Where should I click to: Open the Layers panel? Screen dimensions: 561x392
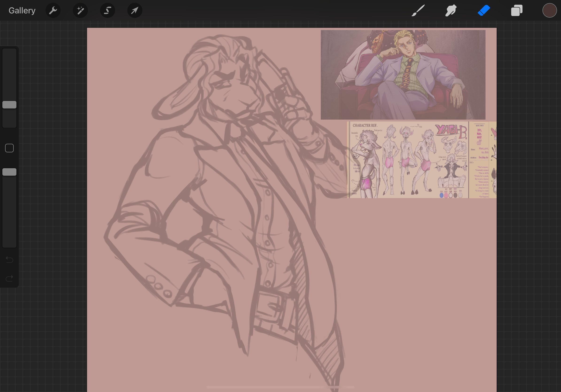click(x=517, y=11)
